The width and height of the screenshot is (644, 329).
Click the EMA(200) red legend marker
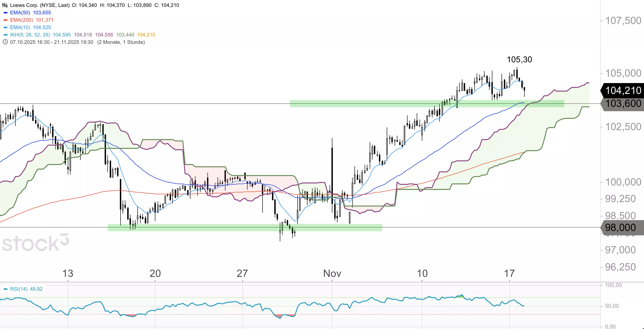point(6,20)
